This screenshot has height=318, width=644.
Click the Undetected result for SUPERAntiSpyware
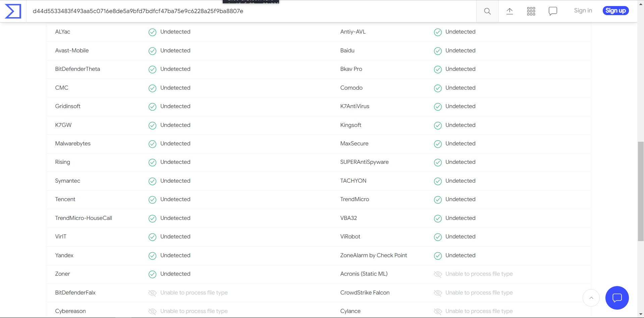[461, 162]
